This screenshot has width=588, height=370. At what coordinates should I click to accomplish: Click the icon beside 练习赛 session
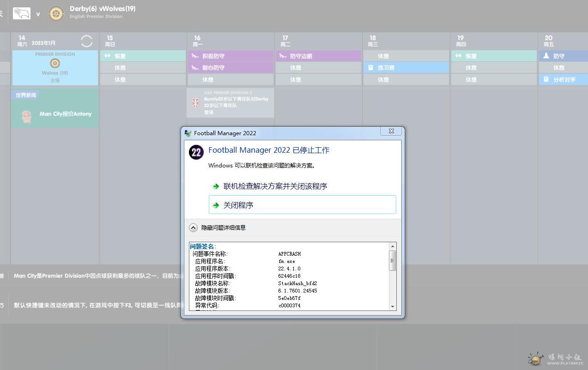click(370, 68)
